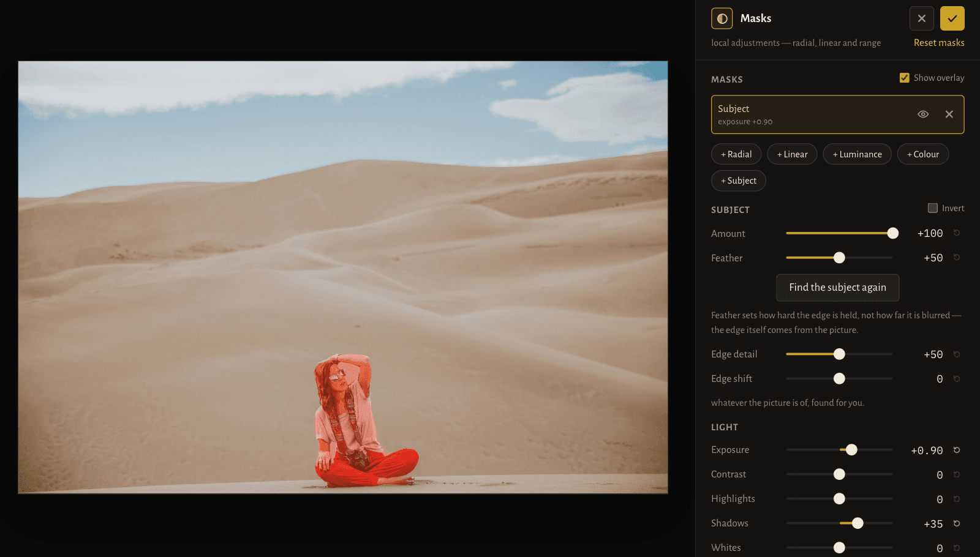Reset the Shadows value icon
The image size is (980, 557).
tap(957, 523)
